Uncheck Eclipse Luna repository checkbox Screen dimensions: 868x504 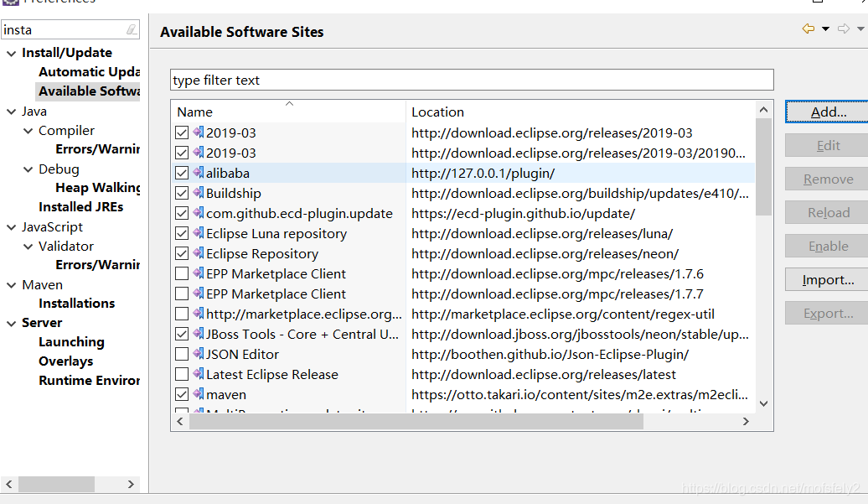pos(182,233)
